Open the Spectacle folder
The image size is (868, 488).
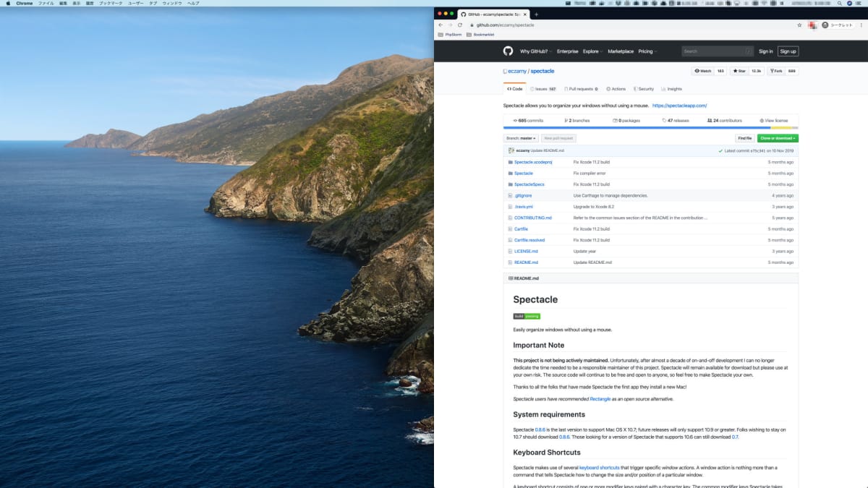[524, 173]
